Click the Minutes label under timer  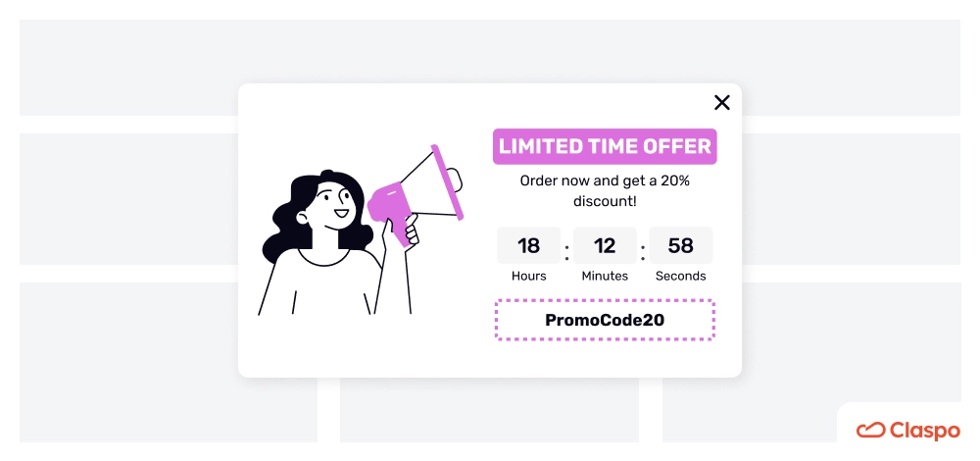[x=605, y=276]
